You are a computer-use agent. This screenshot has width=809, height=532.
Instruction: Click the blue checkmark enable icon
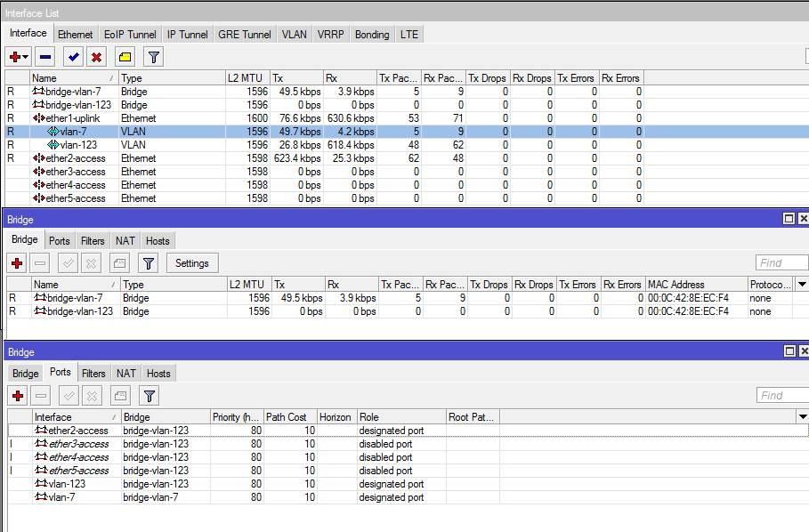73,57
